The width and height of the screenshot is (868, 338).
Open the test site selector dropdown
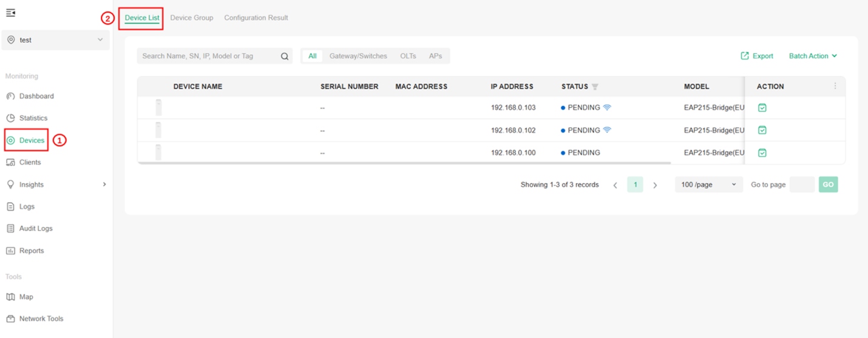point(55,40)
